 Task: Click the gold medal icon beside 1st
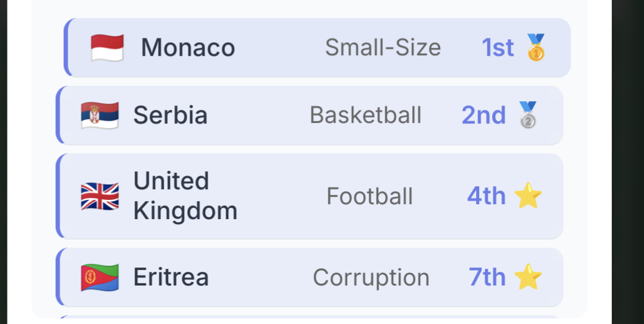(x=536, y=48)
